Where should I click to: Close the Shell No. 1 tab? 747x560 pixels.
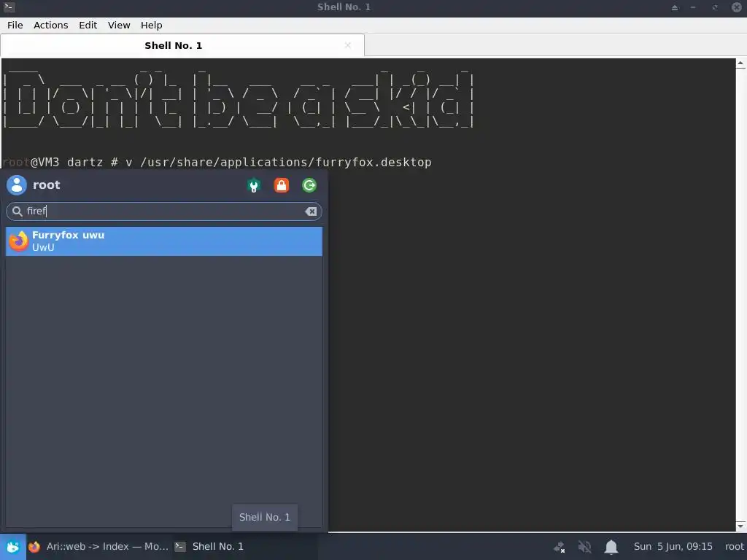coord(348,45)
